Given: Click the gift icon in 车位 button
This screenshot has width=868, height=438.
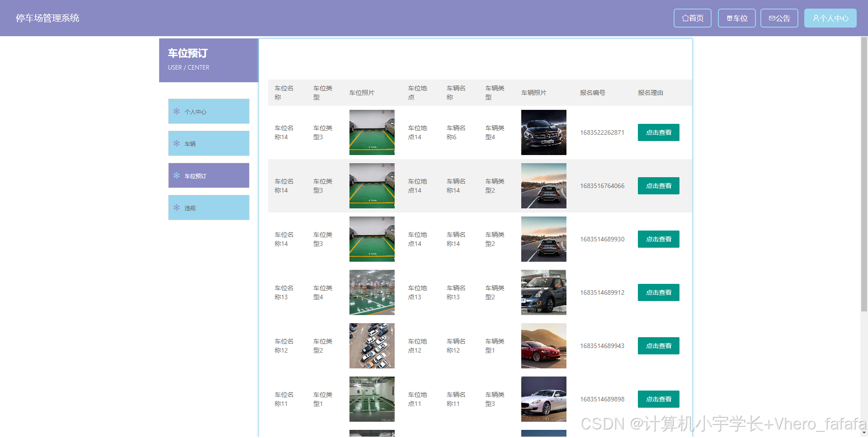Looking at the screenshot, I should pos(730,18).
